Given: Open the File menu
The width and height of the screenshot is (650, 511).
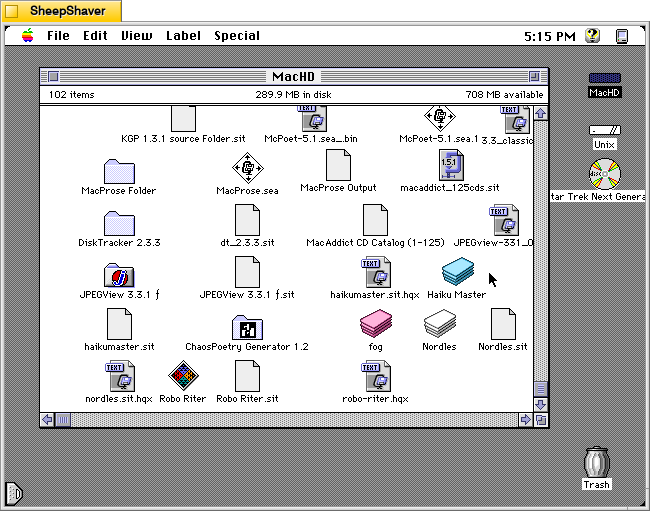Looking at the screenshot, I should click(x=58, y=36).
